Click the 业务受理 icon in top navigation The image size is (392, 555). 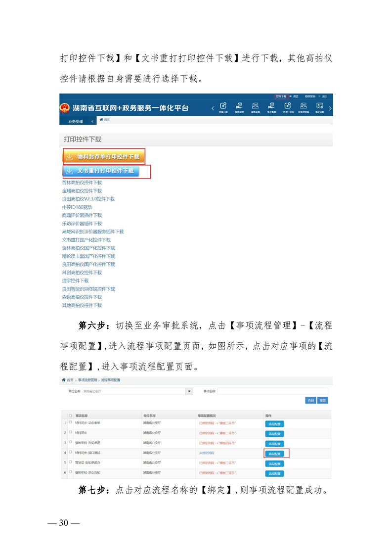point(240,107)
